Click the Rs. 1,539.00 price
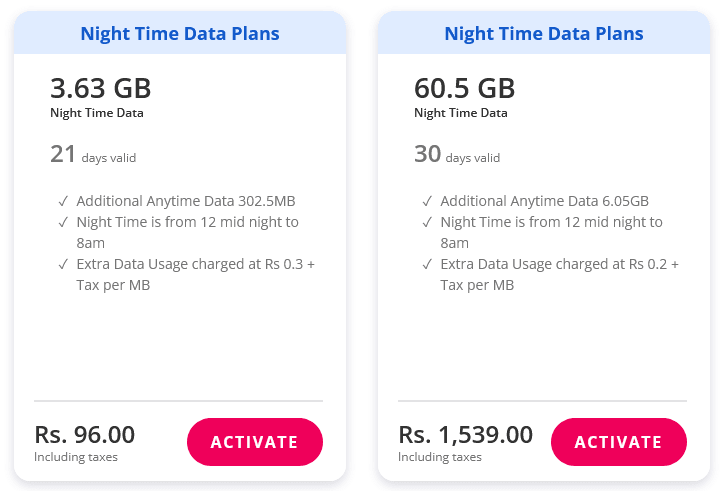 tap(465, 435)
